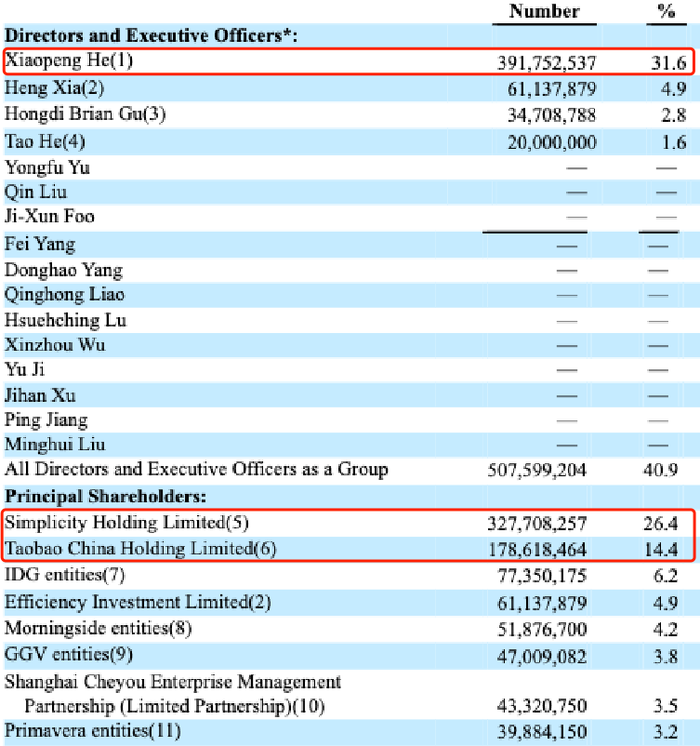Click the name 'Ji-Xun Foo'

pos(49,216)
